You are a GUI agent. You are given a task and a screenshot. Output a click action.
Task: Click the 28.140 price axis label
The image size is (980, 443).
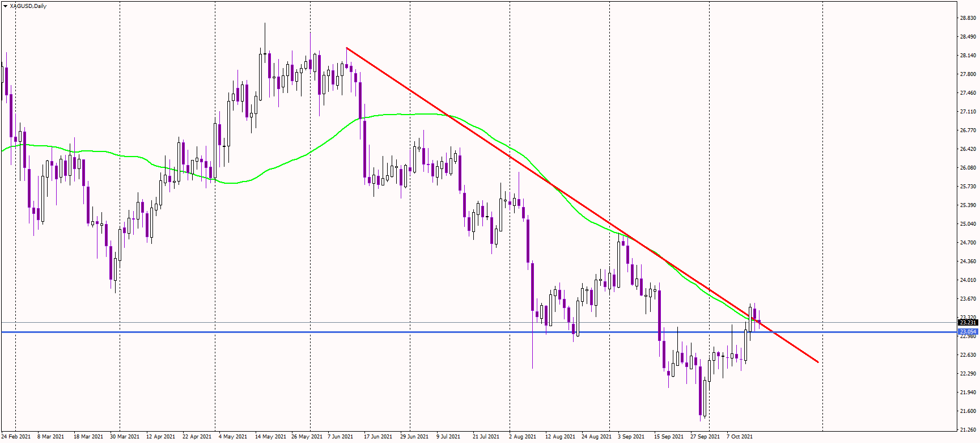click(968, 56)
